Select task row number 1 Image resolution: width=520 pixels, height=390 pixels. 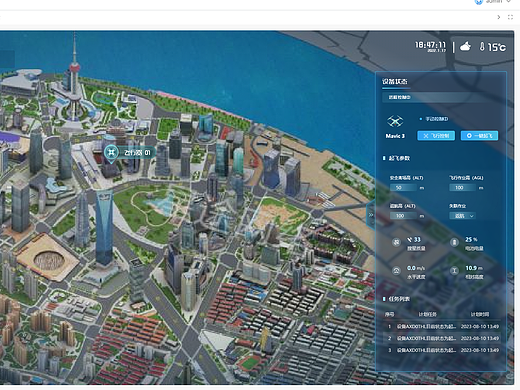(443, 326)
